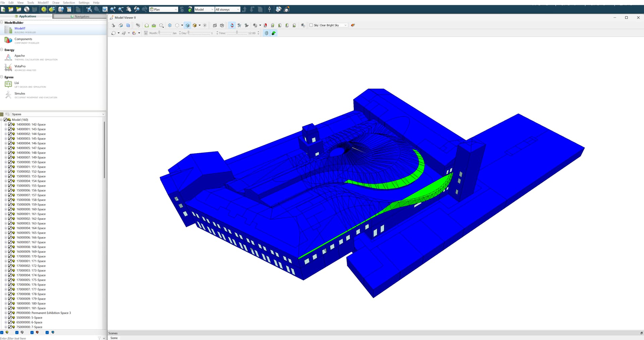The height and width of the screenshot is (340, 644).
Task: Enable the Sky checkbox
Action: tap(311, 25)
